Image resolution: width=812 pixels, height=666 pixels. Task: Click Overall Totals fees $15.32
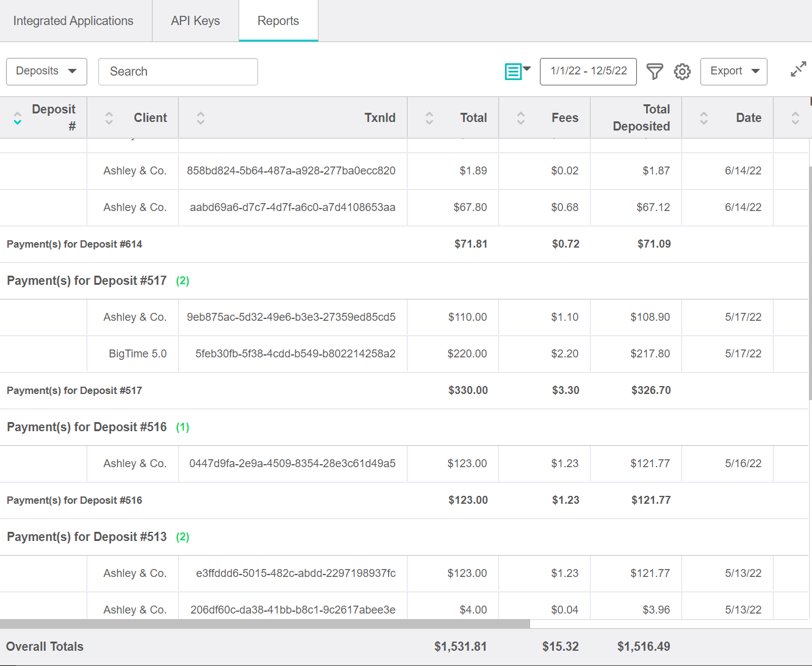tap(561, 646)
